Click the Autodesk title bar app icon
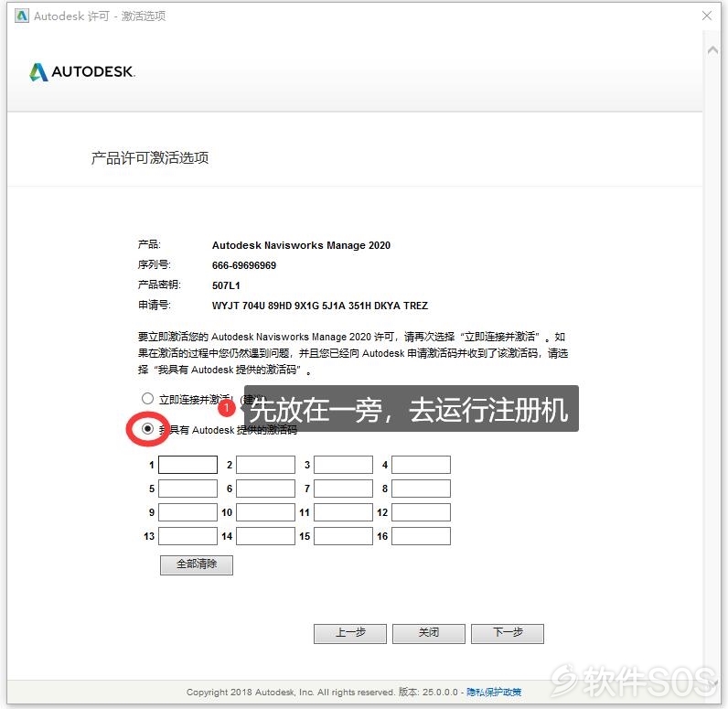Image resolution: width=728 pixels, height=709 pixels. 22,16
